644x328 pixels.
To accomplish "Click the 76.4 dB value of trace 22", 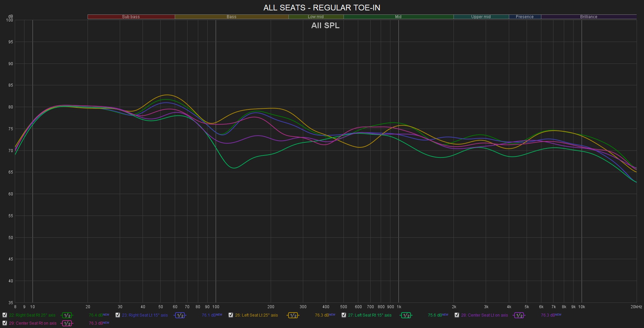I will point(96,315).
